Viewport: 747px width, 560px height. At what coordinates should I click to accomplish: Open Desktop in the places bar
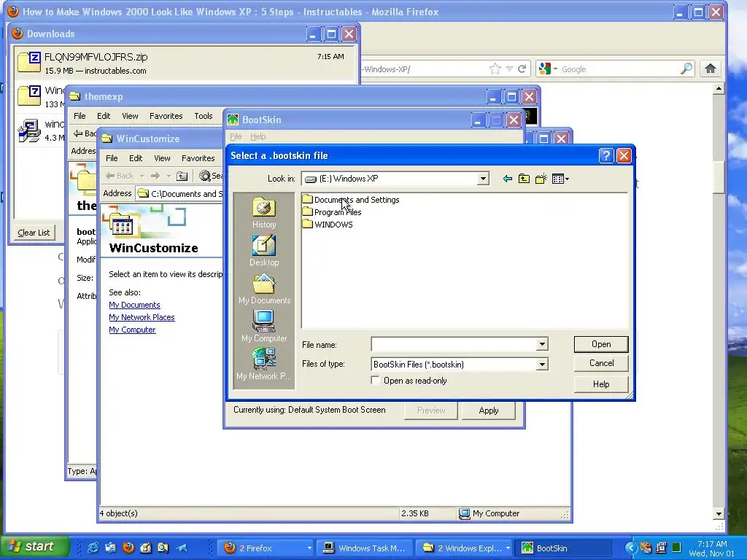pos(264,251)
